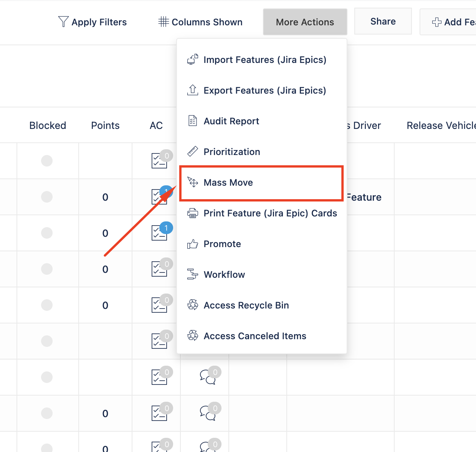The width and height of the screenshot is (476, 452).
Task: Toggle the Blocked indicator in the eighth row
Action: (47, 413)
